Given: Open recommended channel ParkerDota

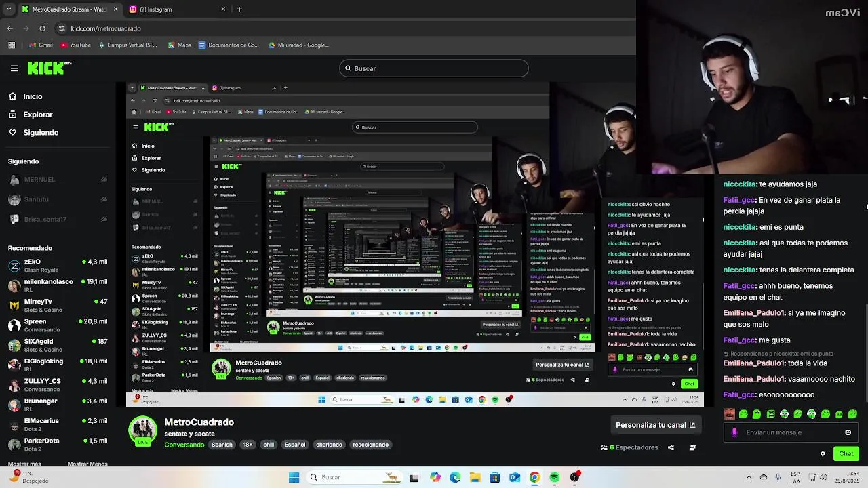Looking at the screenshot, I should (58, 444).
